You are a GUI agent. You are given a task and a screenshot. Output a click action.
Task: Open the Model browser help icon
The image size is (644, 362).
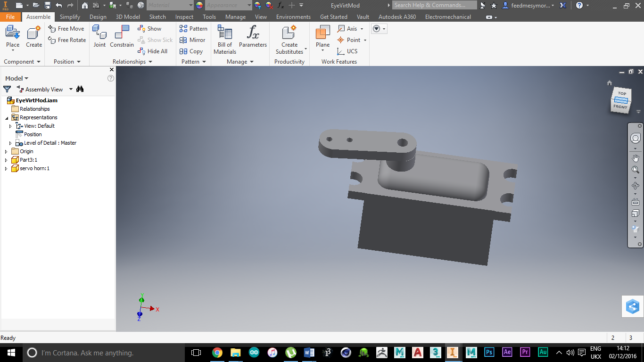[111, 78]
